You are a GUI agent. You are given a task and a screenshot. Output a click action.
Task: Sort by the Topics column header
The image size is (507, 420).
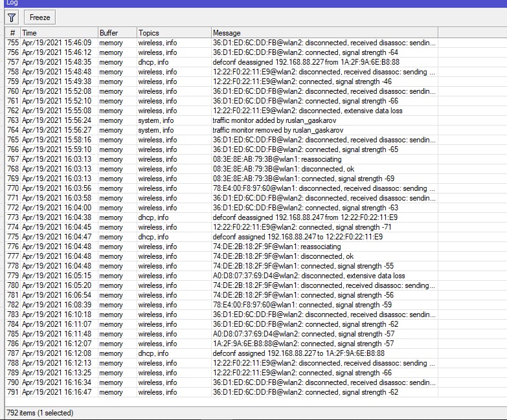click(x=174, y=32)
